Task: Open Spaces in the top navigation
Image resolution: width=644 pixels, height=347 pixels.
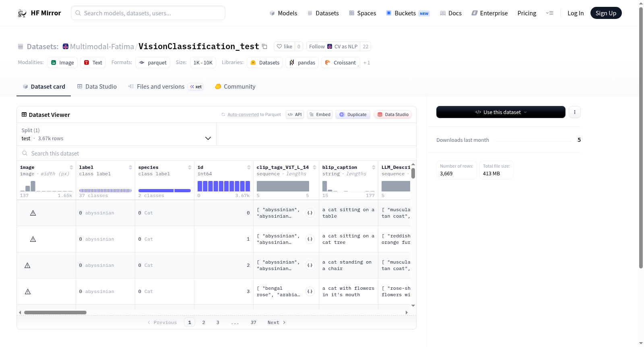Action: click(x=363, y=13)
